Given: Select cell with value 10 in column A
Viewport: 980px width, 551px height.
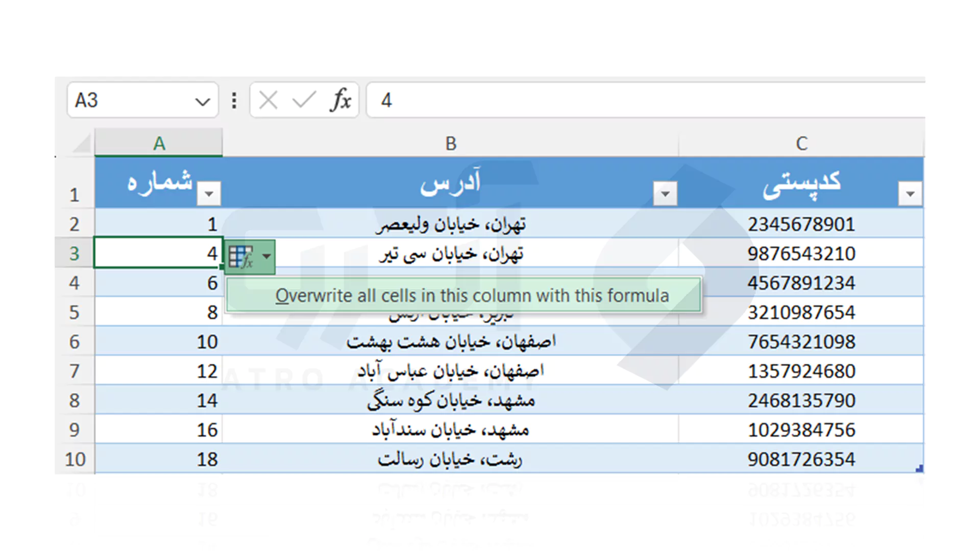Looking at the screenshot, I should [159, 341].
